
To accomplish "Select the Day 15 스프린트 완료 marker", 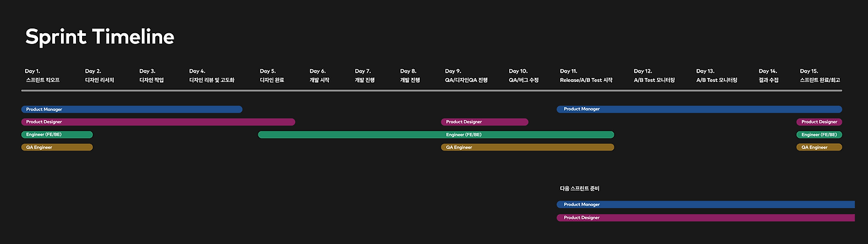I will (x=821, y=75).
